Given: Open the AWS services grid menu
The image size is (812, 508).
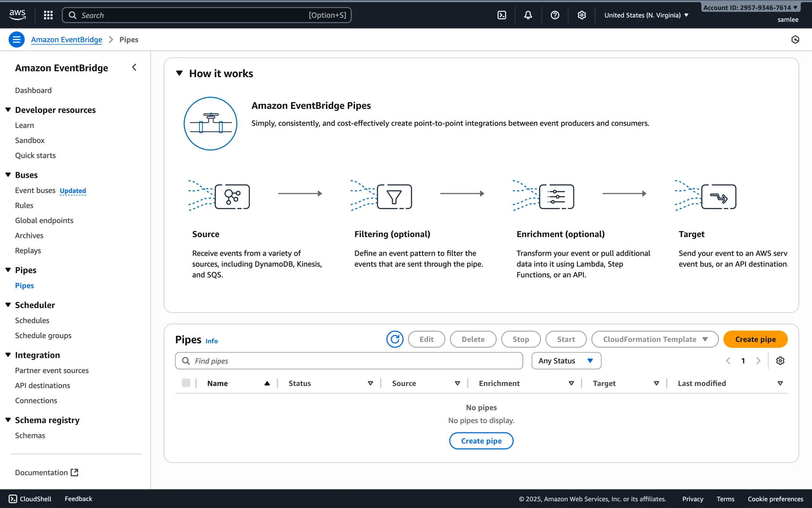Looking at the screenshot, I should 48,15.
